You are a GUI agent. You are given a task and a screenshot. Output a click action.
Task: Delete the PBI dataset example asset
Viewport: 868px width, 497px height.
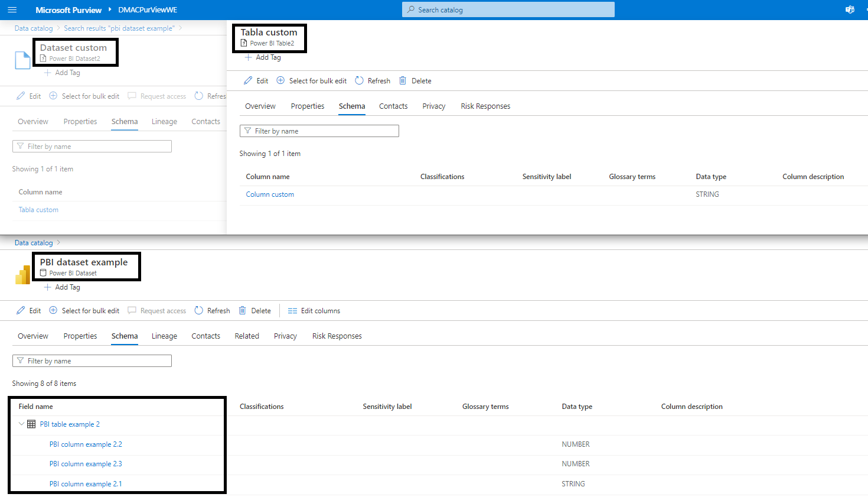pyautogui.click(x=254, y=311)
